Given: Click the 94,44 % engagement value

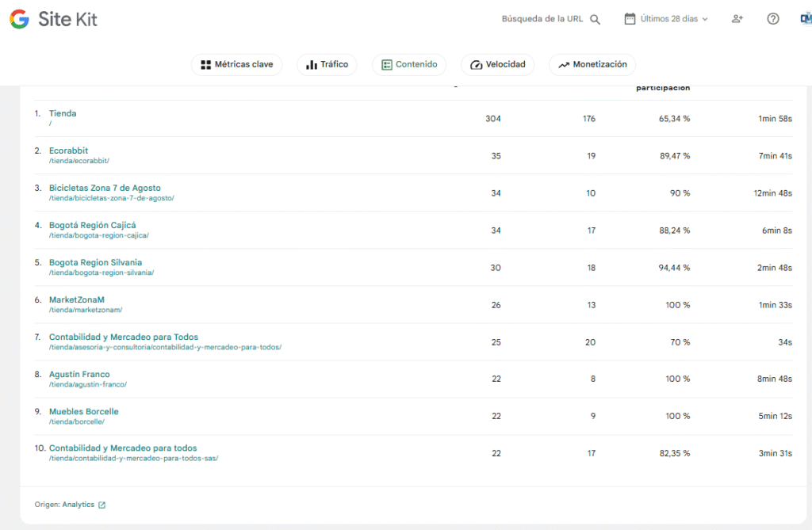Looking at the screenshot, I should pyautogui.click(x=674, y=268).
